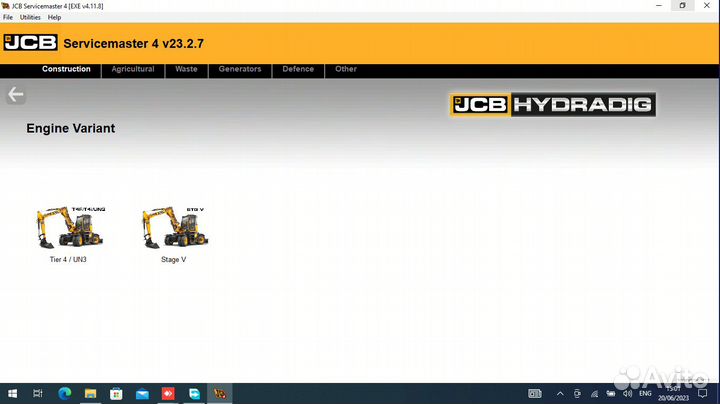The image size is (720, 404).
Task: Open the volume control in system tray
Action: 628,393
